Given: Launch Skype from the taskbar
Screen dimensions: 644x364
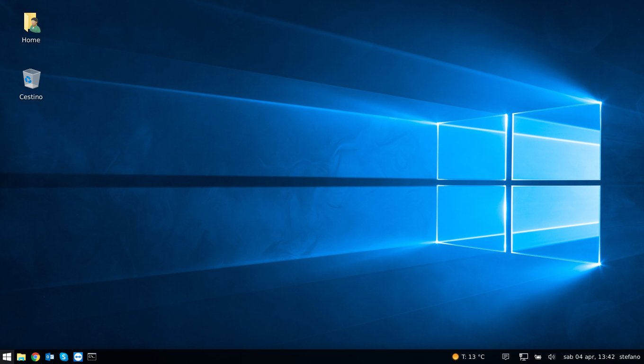Looking at the screenshot, I should [64, 357].
